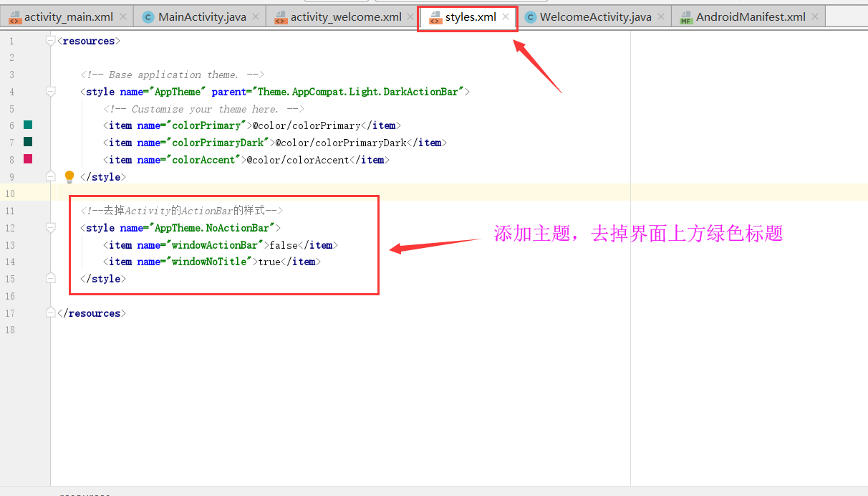The width and height of the screenshot is (868, 496).
Task: Click the "windowActionBar" item name
Action: [215, 245]
